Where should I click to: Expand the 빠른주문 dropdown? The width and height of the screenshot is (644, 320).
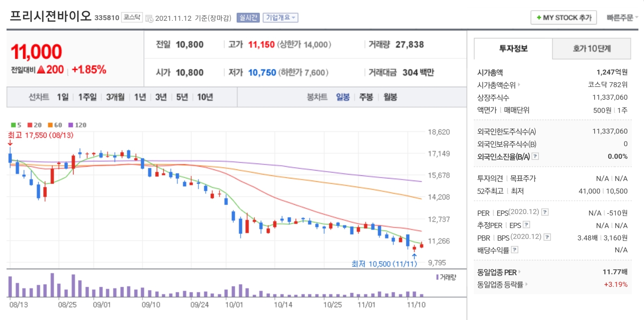pyautogui.click(x=622, y=18)
